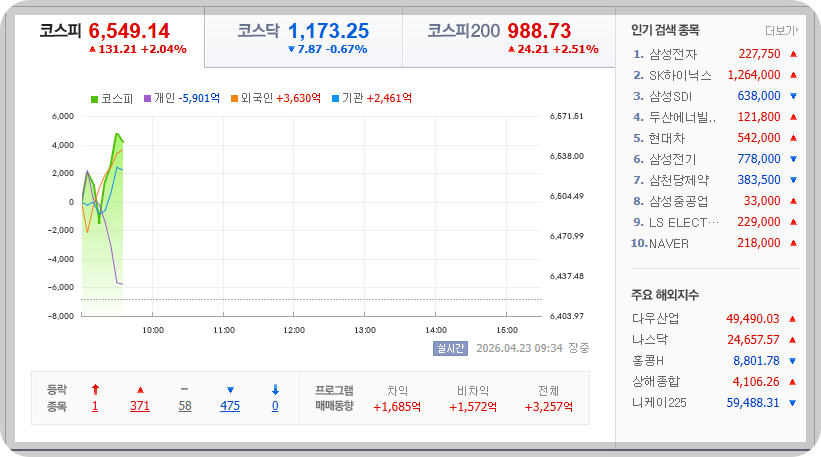The height and width of the screenshot is (457, 821).
Task: Open 삼성SDI stock link
Action: [x=670, y=96]
